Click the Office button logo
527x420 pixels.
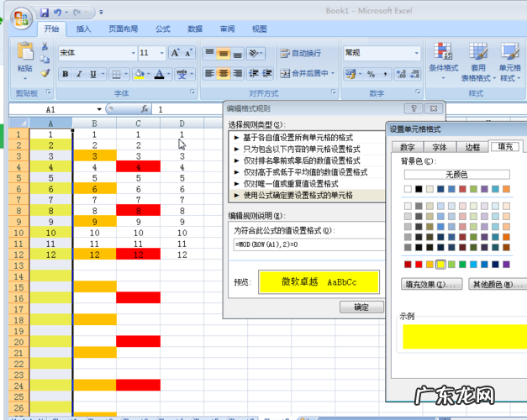17,15
